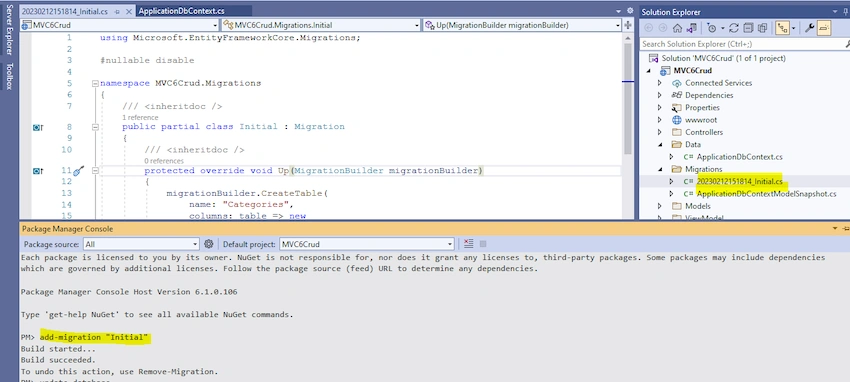Image resolution: width=850 pixels, height=382 pixels.
Task: Collapse the Up method code outline
Action: pos(95,171)
